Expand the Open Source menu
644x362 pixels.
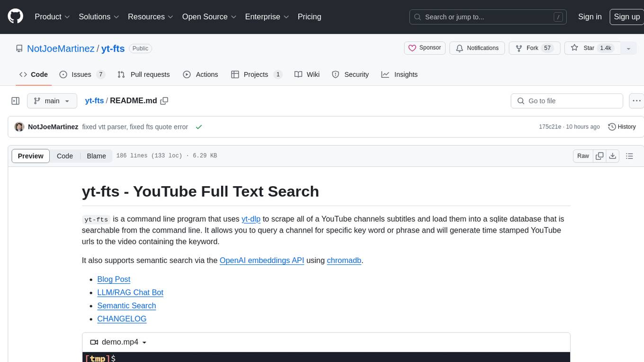(209, 17)
